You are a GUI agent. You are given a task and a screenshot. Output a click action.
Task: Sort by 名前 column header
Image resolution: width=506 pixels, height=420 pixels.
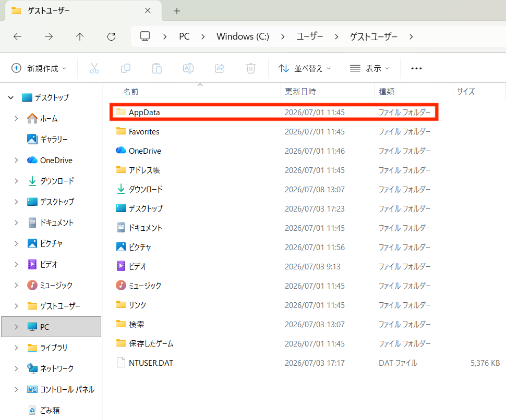tap(131, 92)
